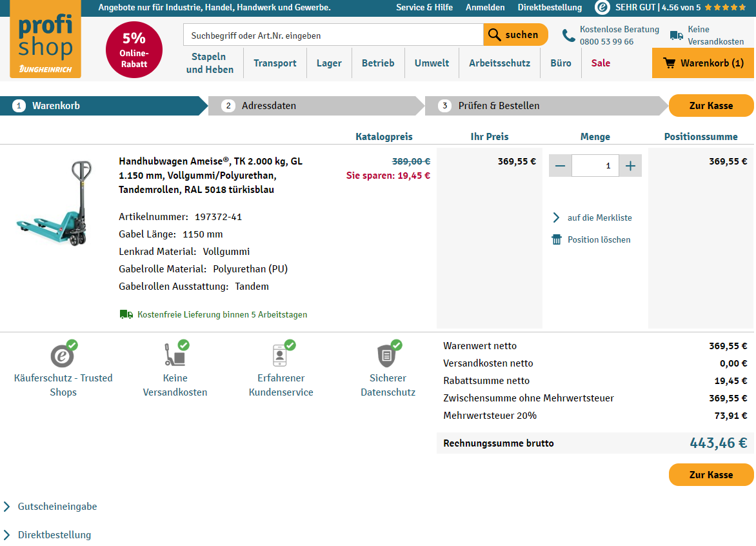
Task: Click the Keine Versandkosten pallet truck icon
Action: coord(175,354)
